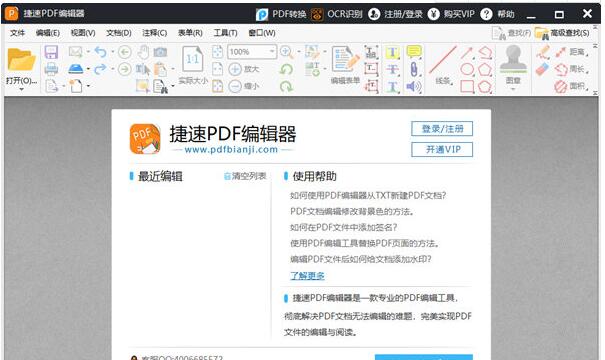Print the document using the printer icon

[51, 69]
